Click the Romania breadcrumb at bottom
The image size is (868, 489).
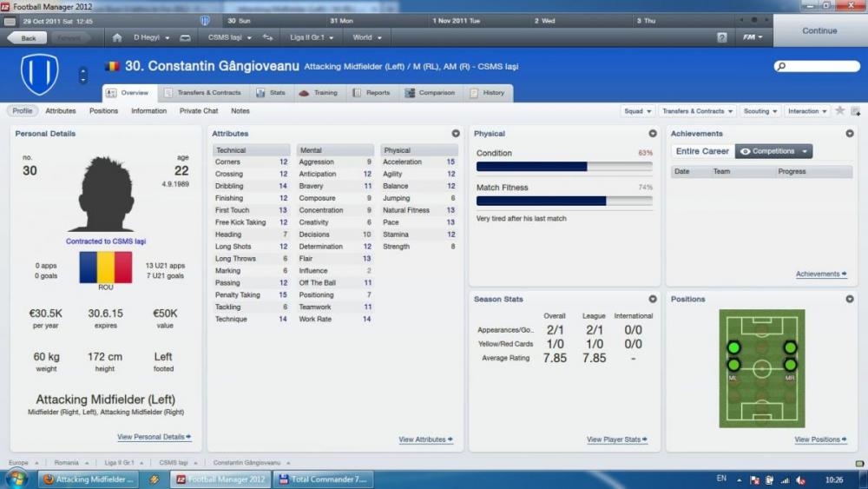67,462
